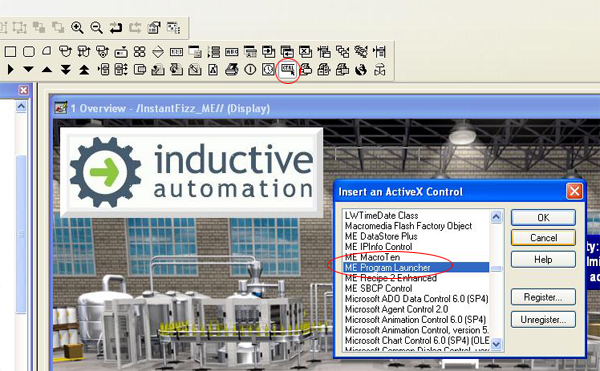Select the diamond up/down cursor tool
Screen dimensions: 600x371
[158, 52]
